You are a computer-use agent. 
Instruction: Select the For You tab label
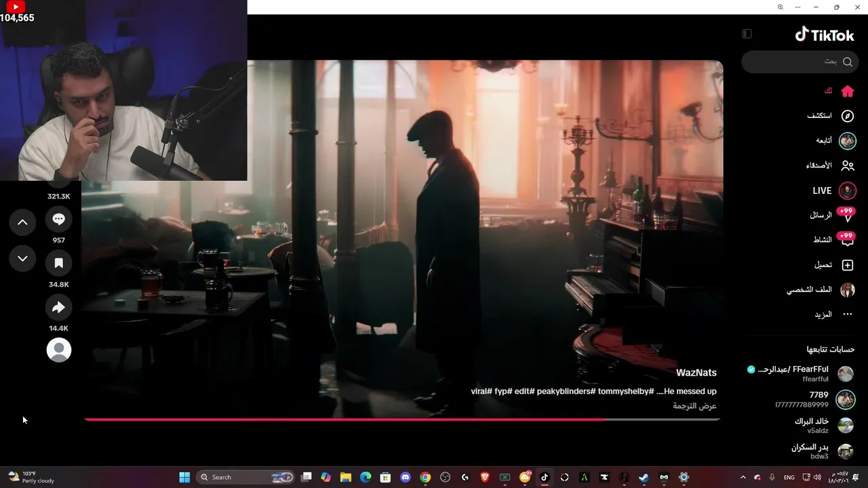click(828, 91)
